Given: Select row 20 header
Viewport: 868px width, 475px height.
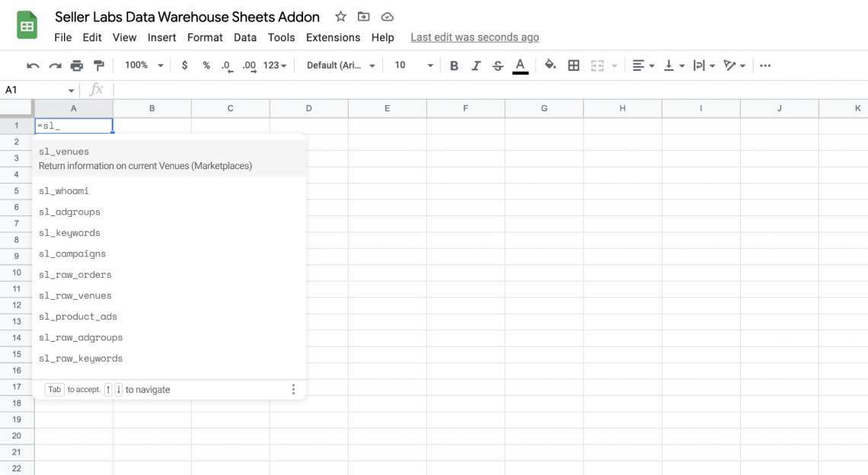Looking at the screenshot, I should coord(17,435).
